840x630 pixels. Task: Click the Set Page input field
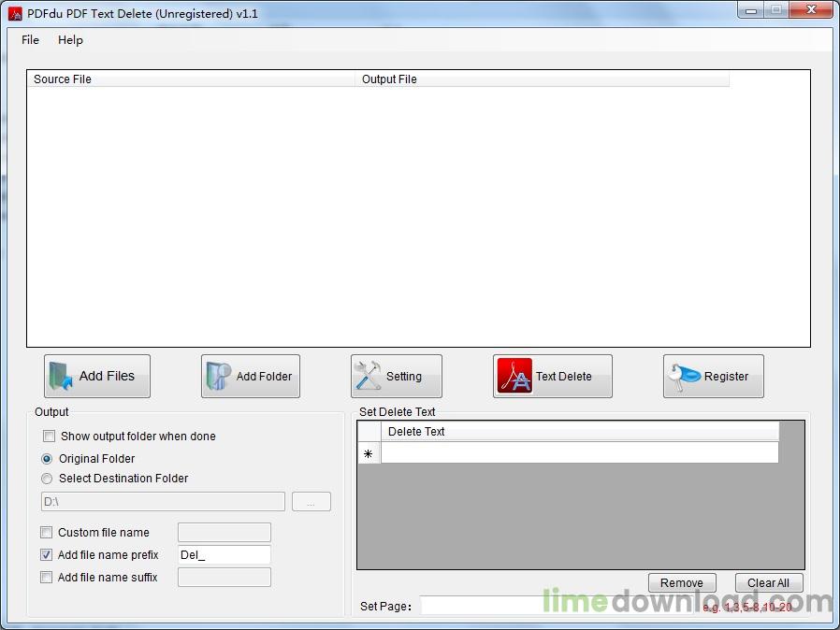pos(558,606)
